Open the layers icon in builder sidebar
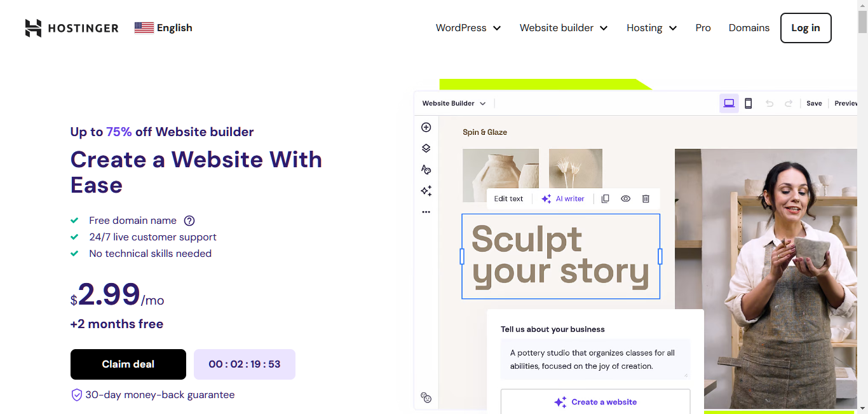Image resolution: width=868 pixels, height=414 pixels. (426, 148)
